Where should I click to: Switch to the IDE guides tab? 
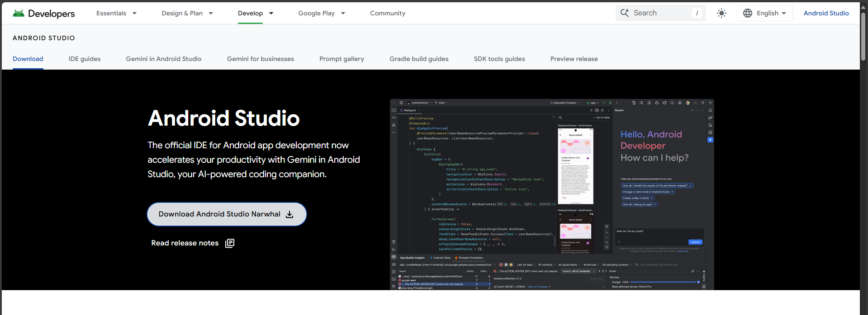tap(85, 59)
